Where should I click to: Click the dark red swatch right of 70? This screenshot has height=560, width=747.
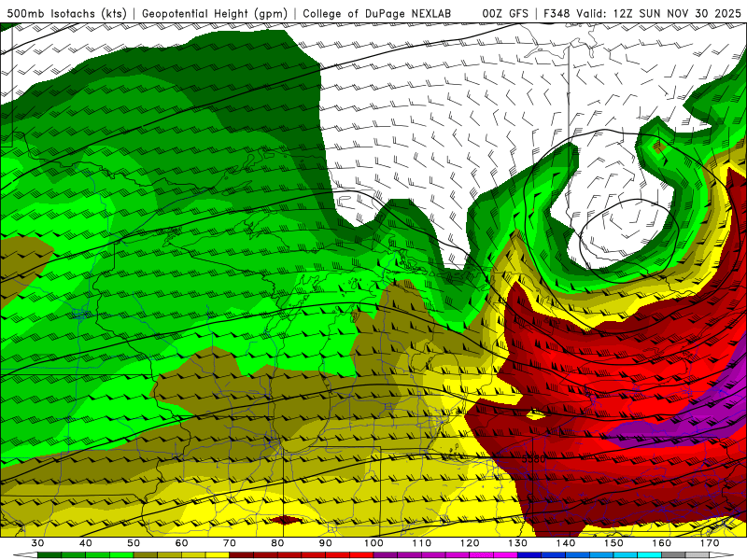click(x=242, y=555)
